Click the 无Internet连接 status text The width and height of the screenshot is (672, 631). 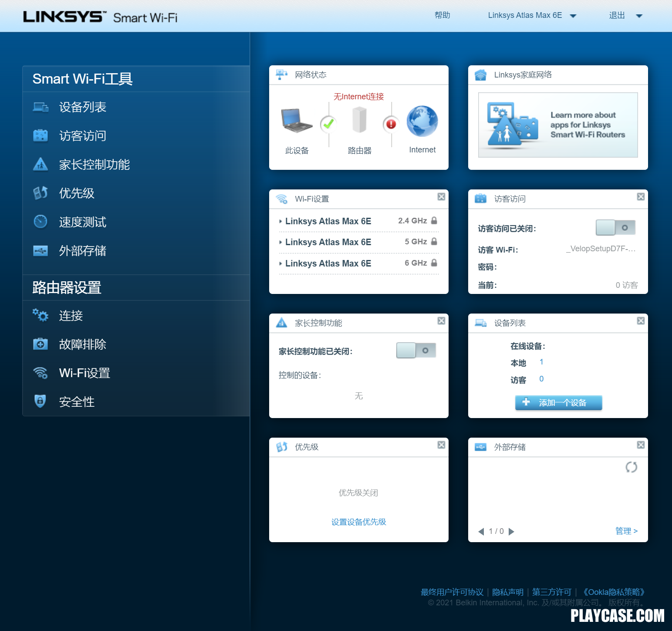(358, 96)
